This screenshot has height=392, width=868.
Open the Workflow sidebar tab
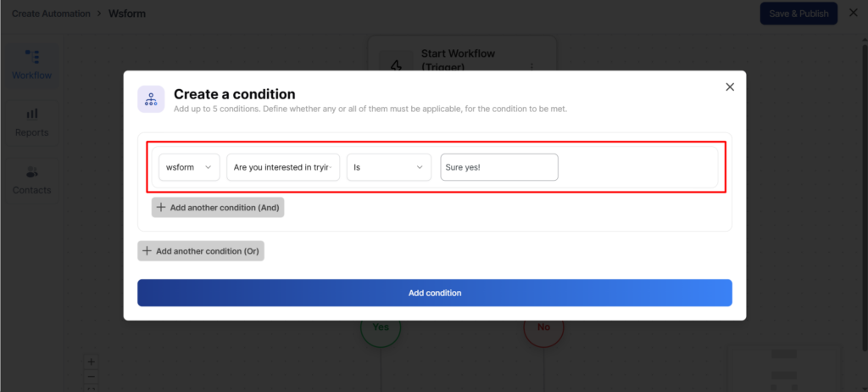[31, 64]
